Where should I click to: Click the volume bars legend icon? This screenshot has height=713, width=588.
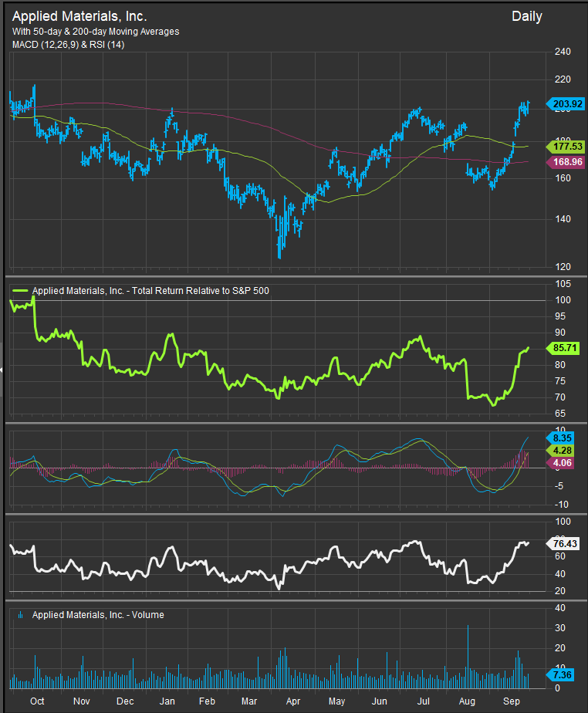pyautogui.click(x=20, y=615)
